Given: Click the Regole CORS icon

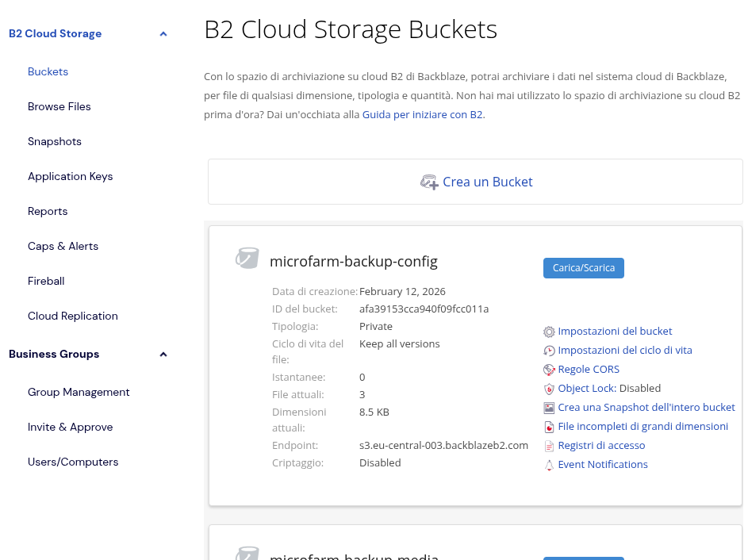Looking at the screenshot, I should pos(549,370).
